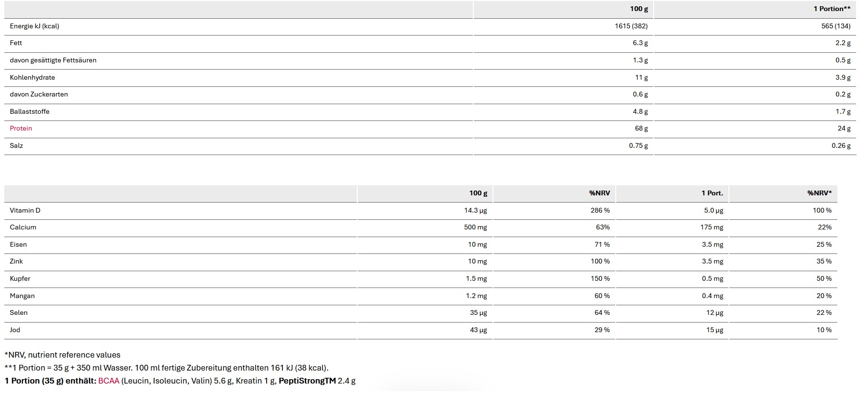Open the red BCAA link

[108, 381]
